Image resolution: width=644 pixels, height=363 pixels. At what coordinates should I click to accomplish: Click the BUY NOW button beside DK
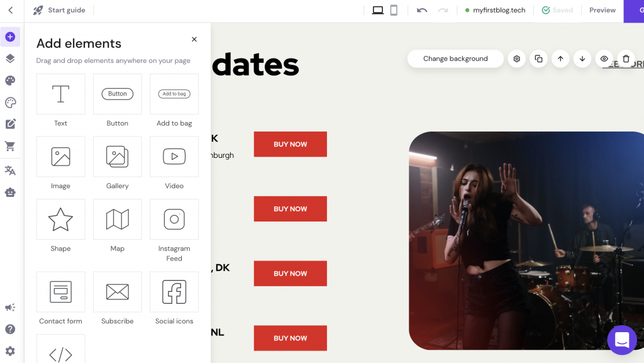pos(291,274)
